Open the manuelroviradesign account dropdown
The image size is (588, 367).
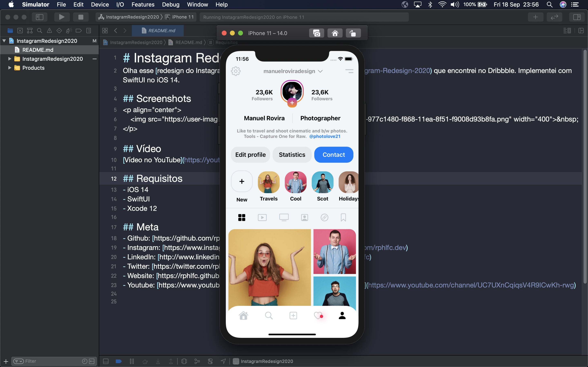coord(320,71)
